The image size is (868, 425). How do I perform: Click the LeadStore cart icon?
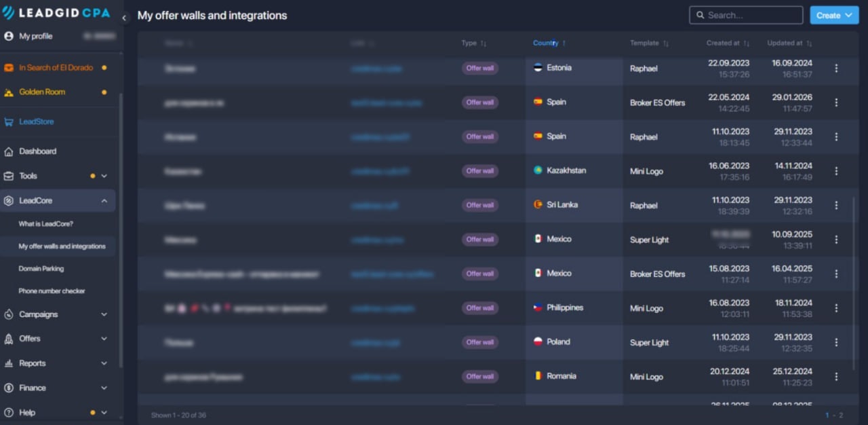(9, 122)
